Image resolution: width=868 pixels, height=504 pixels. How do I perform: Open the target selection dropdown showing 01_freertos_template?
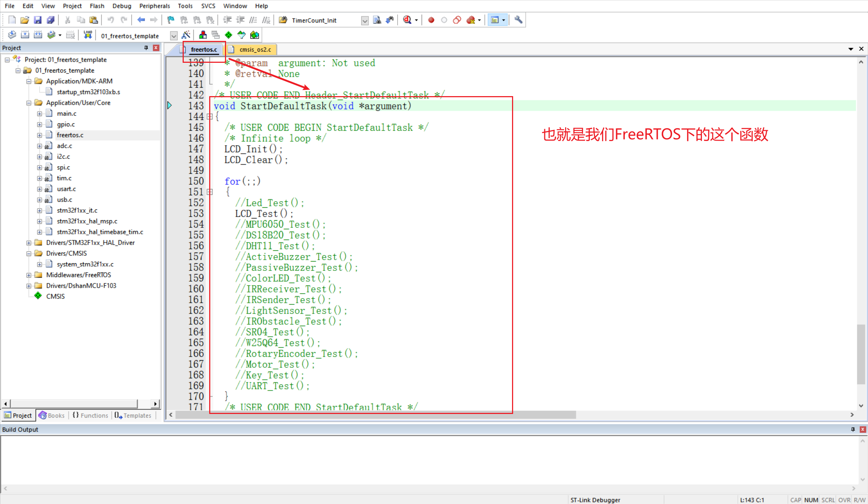(173, 36)
